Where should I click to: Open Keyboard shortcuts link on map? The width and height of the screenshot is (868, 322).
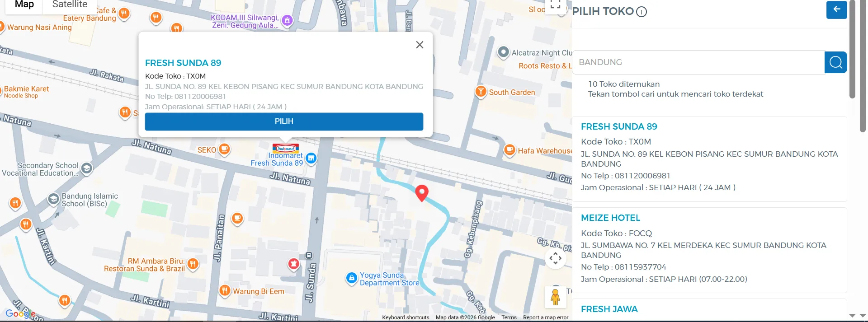click(406, 317)
